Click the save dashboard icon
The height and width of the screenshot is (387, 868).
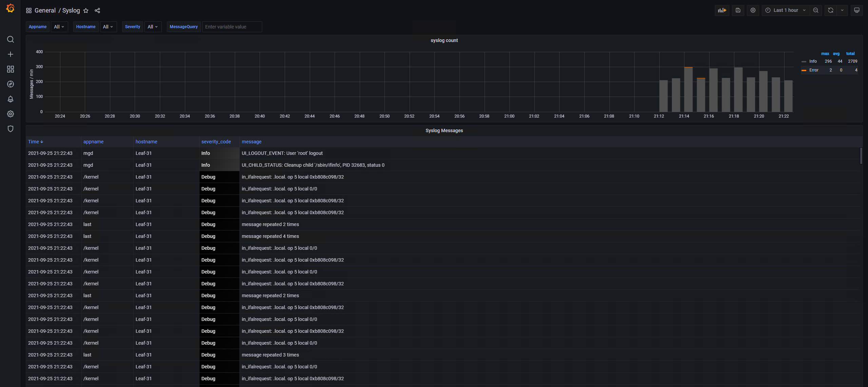tap(738, 10)
